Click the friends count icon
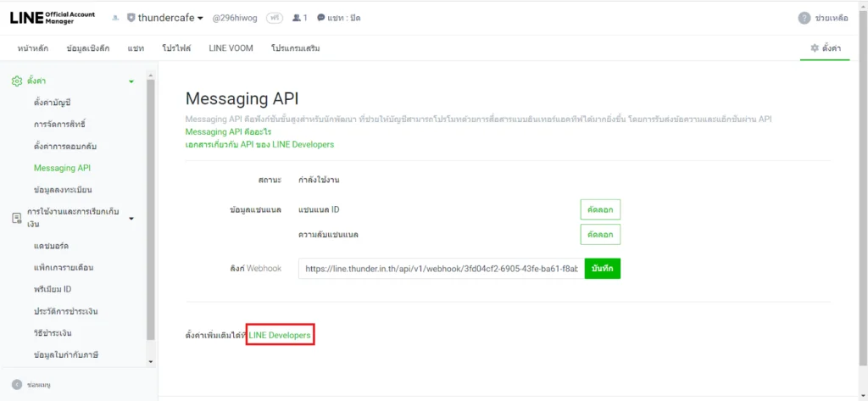Viewport: 868px width, 401px height. [296, 18]
